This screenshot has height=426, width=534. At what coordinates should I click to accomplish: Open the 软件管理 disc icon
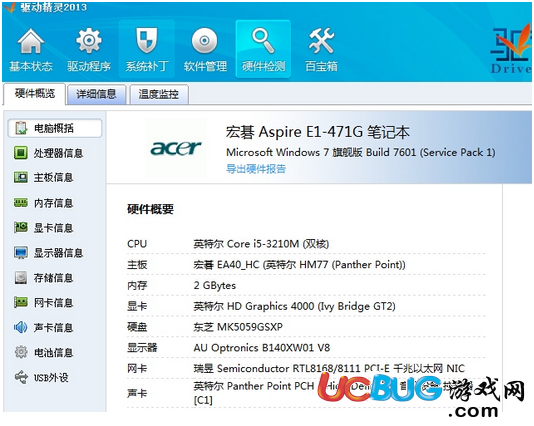pos(204,41)
